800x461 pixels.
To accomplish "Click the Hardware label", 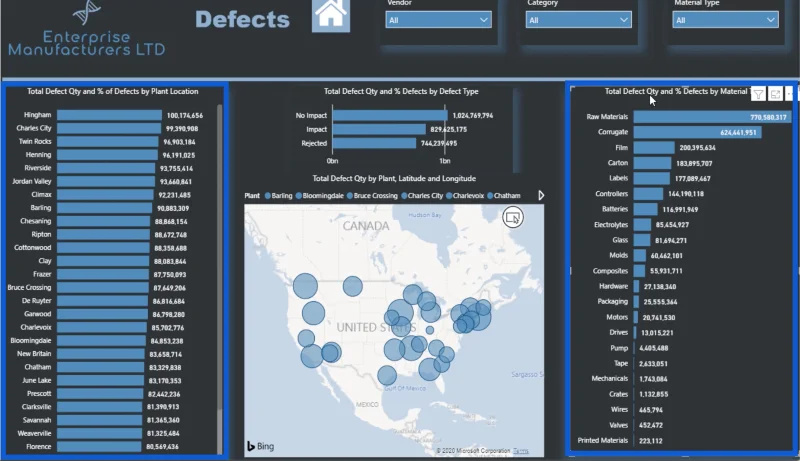I will coord(613,286).
